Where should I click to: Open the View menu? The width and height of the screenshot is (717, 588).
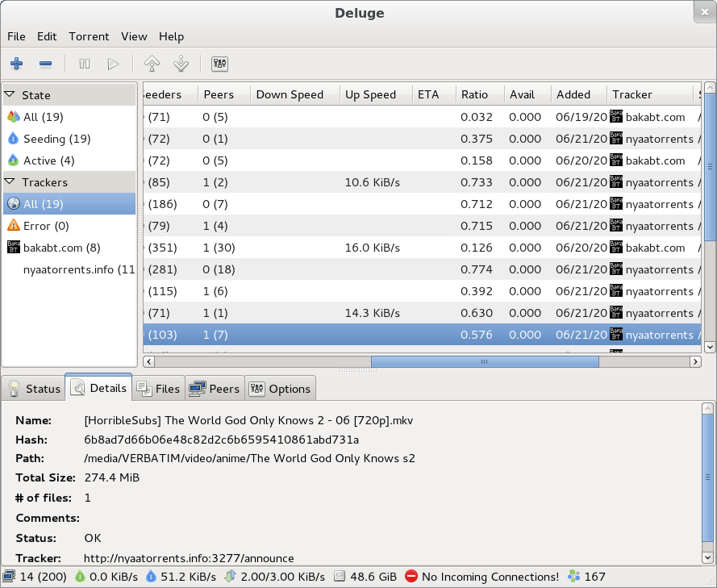(134, 36)
